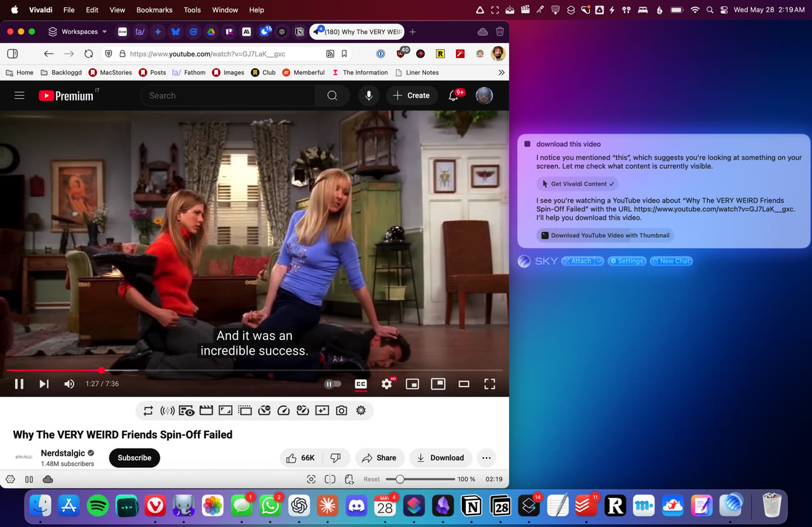The height and width of the screenshot is (527, 812).
Task: Open the three-dot more actions menu
Action: coord(487,458)
